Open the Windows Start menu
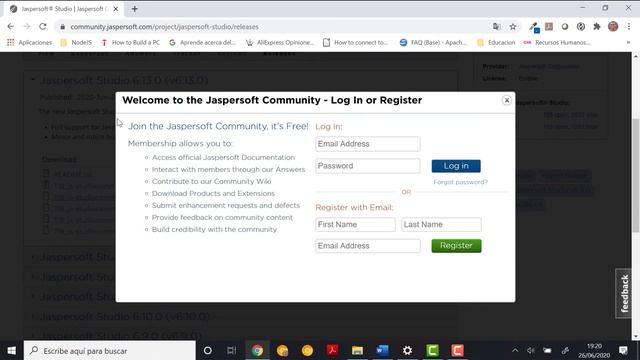Screen dimensions: 640x360 point(11,351)
